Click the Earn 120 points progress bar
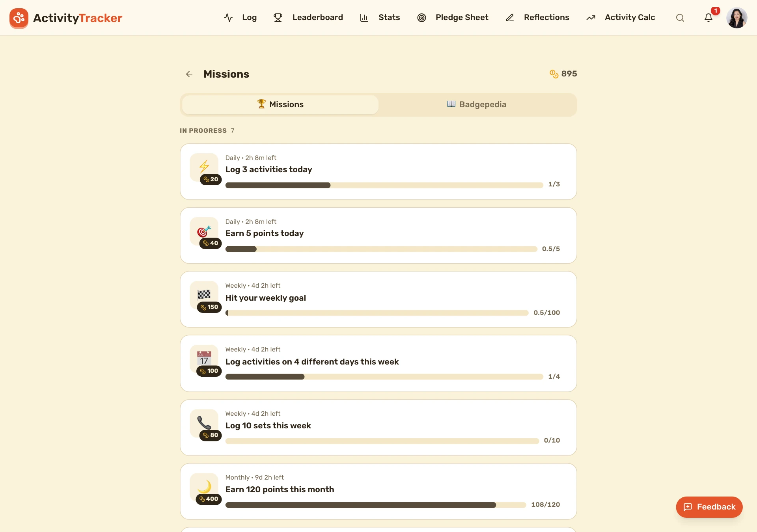The height and width of the screenshot is (532, 757). [376, 505]
